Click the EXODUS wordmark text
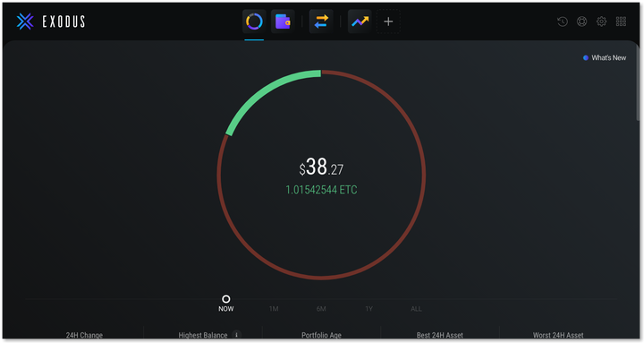 64,21
